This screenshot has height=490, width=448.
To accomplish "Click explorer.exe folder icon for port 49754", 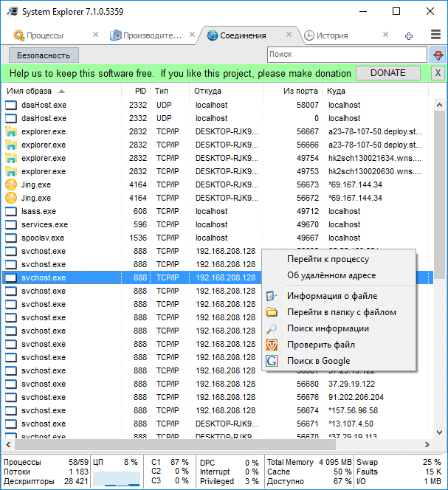I will click(11, 158).
